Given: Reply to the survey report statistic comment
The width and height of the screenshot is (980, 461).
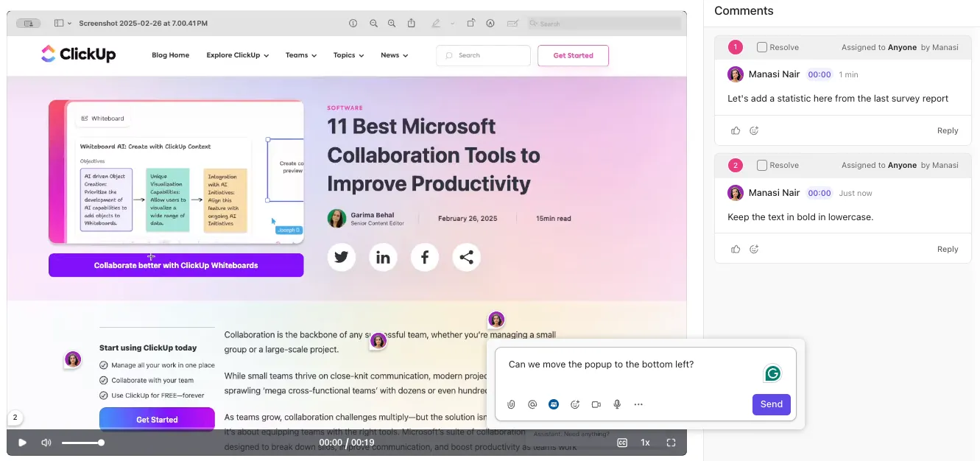Looking at the screenshot, I should pyautogui.click(x=948, y=130).
